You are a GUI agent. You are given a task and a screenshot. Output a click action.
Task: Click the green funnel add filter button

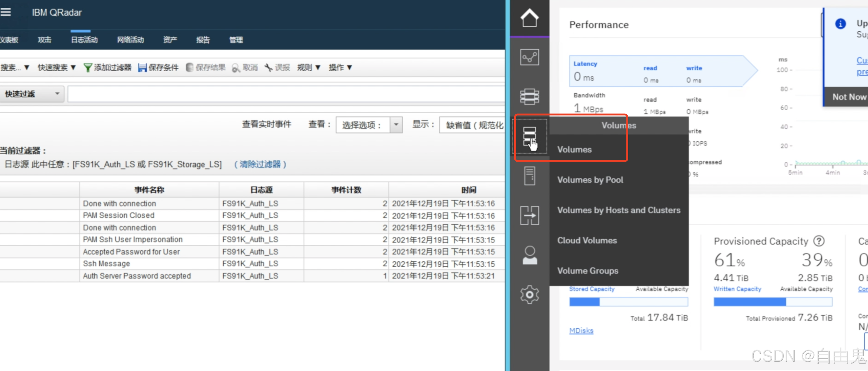(88, 68)
